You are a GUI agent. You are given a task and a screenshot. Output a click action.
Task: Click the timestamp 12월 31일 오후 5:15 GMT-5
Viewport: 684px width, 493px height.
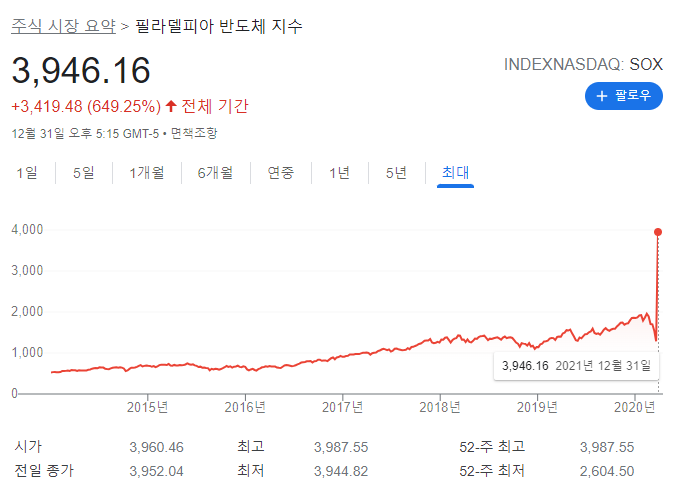(x=86, y=133)
